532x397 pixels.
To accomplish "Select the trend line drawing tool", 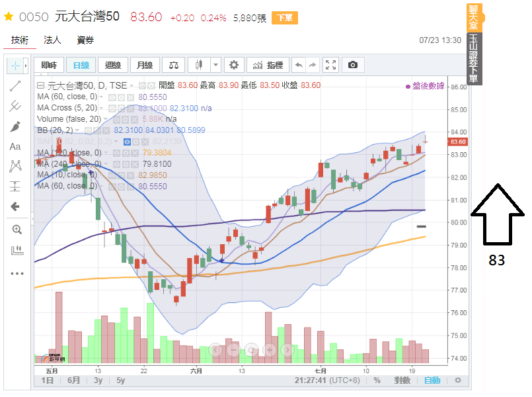I will coord(15,86).
